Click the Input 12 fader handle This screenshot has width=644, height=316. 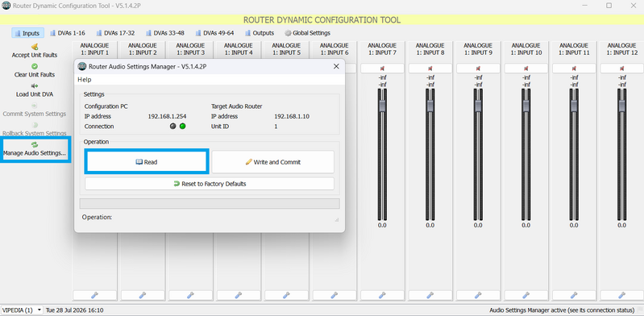pos(621,106)
